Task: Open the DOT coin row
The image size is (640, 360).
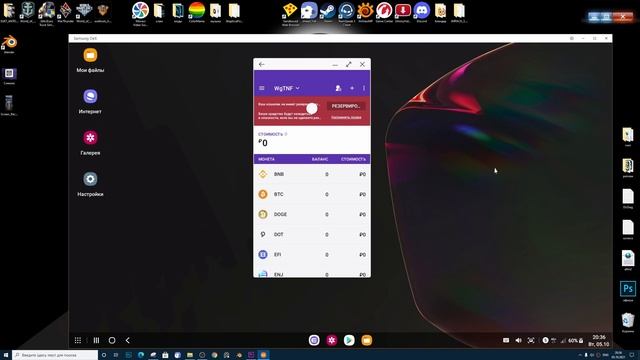Action: pos(312,234)
